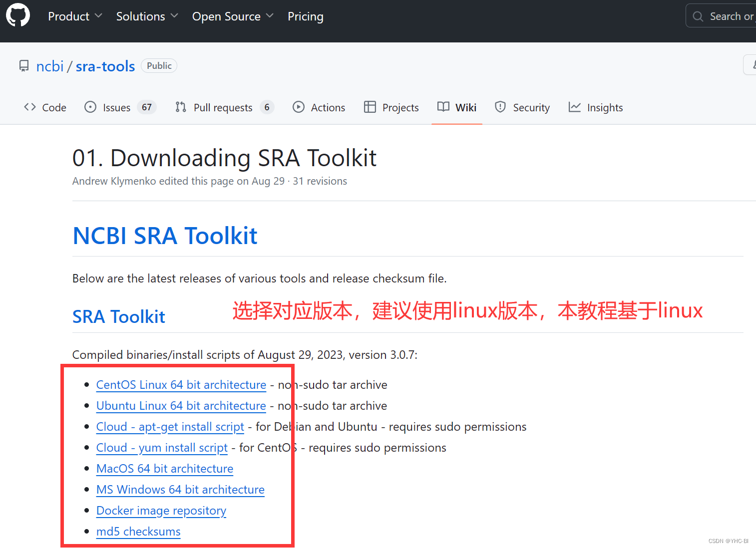Click the repository book icon beside ncbi
Screen dimensions: 756x548
24,66
